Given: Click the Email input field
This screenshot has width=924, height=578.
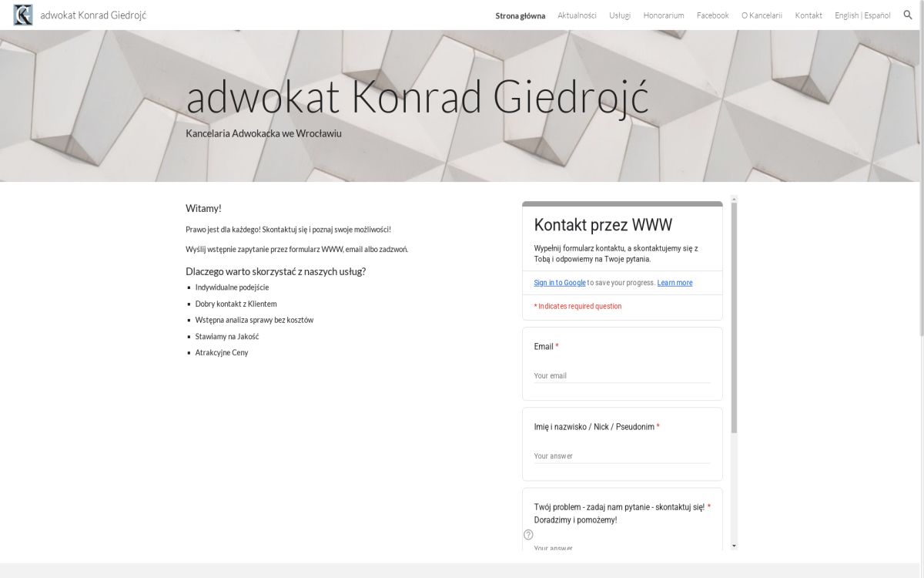Looking at the screenshot, I should (x=621, y=376).
